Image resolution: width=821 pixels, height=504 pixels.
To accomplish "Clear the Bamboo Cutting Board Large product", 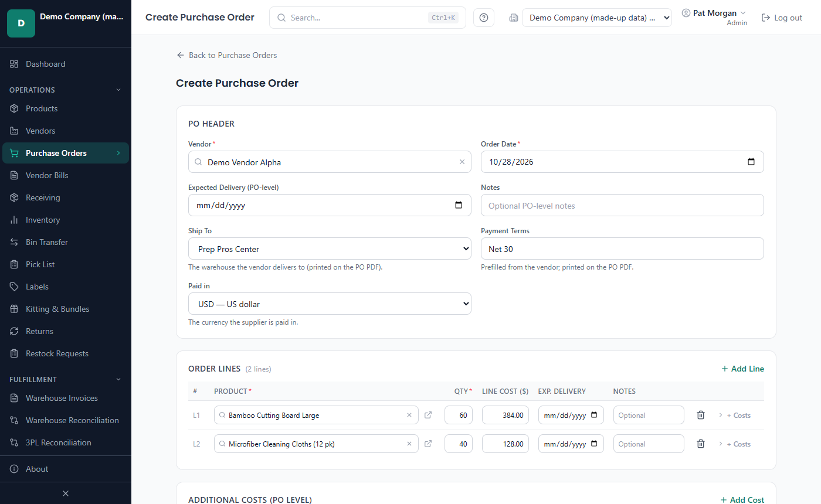I will pyautogui.click(x=409, y=415).
